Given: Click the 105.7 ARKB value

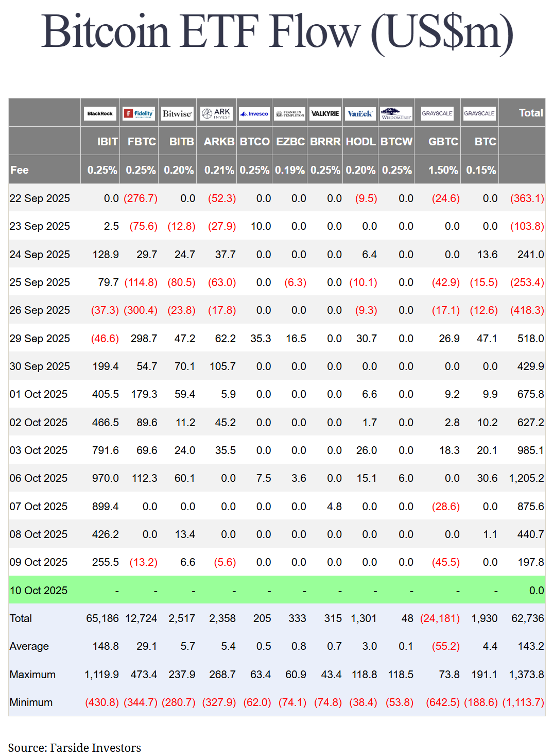Looking at the screenshot, I should tap(222, 366).
